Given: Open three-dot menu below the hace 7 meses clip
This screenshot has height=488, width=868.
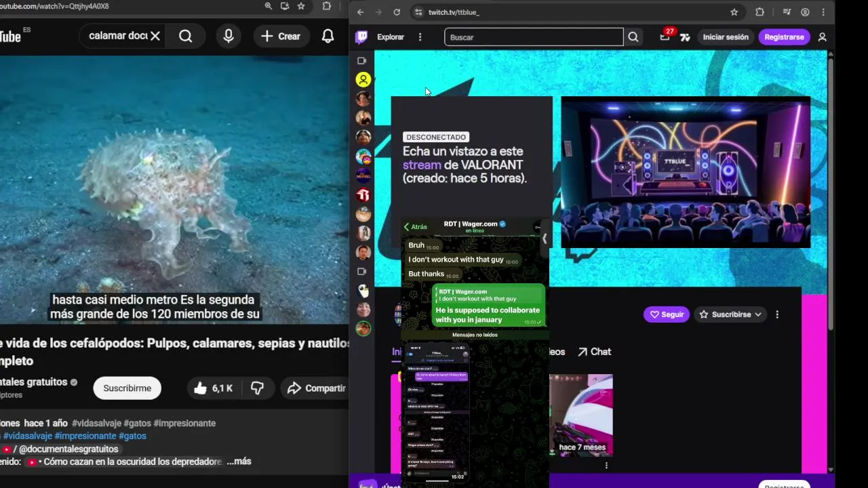Looking at the screenshot, I should point(606,466).
